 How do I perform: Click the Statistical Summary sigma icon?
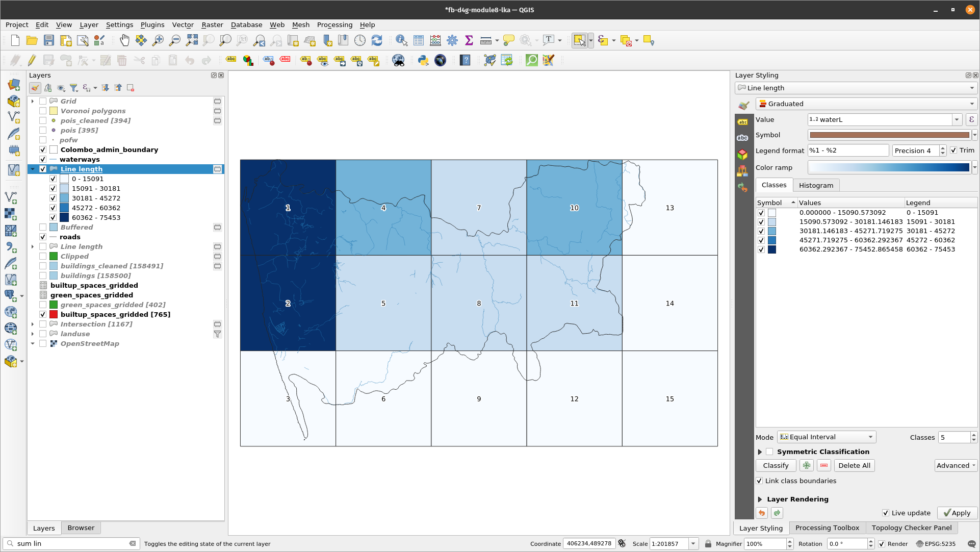pyautogui.click(x=469, y=41)
